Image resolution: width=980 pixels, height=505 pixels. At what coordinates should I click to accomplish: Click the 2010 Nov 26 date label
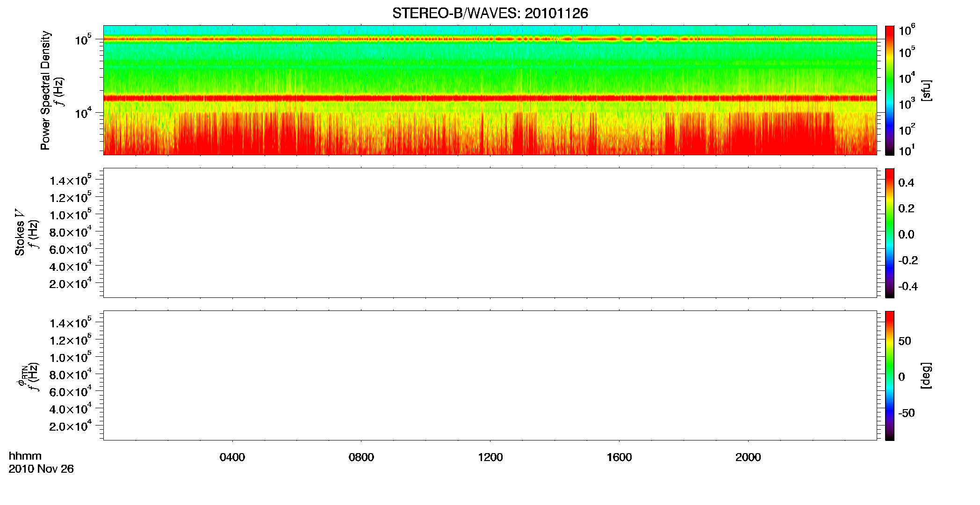(41, 469)
